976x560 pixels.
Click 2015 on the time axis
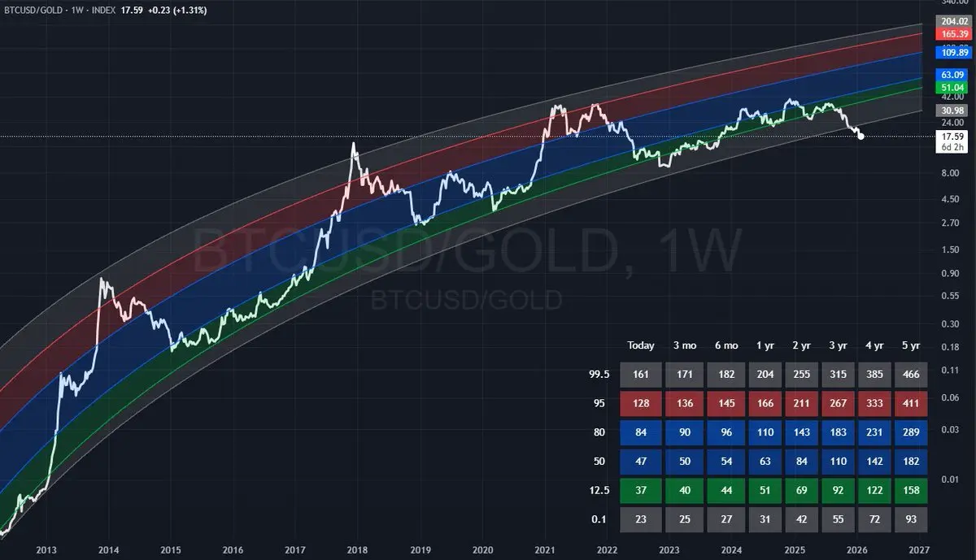point(171,549)
